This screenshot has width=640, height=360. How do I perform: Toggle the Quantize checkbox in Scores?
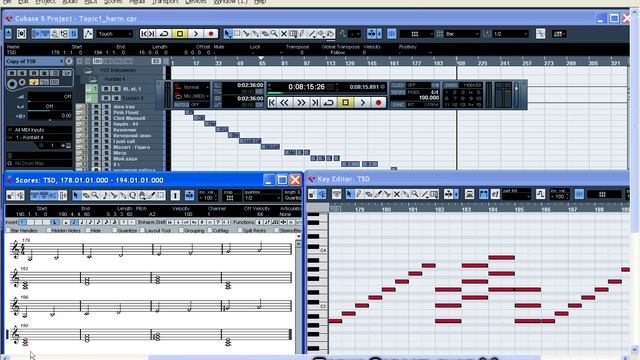coord(114,231)
